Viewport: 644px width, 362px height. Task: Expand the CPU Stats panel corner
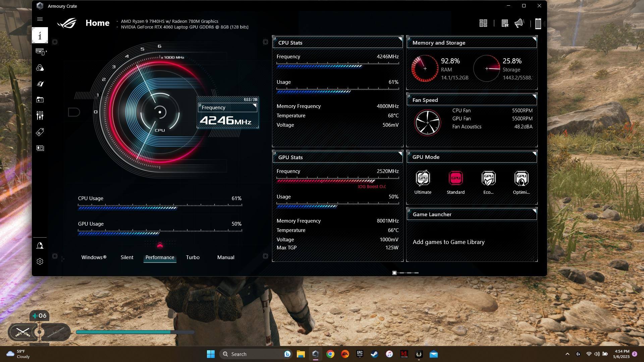click(x=400, y=39)
